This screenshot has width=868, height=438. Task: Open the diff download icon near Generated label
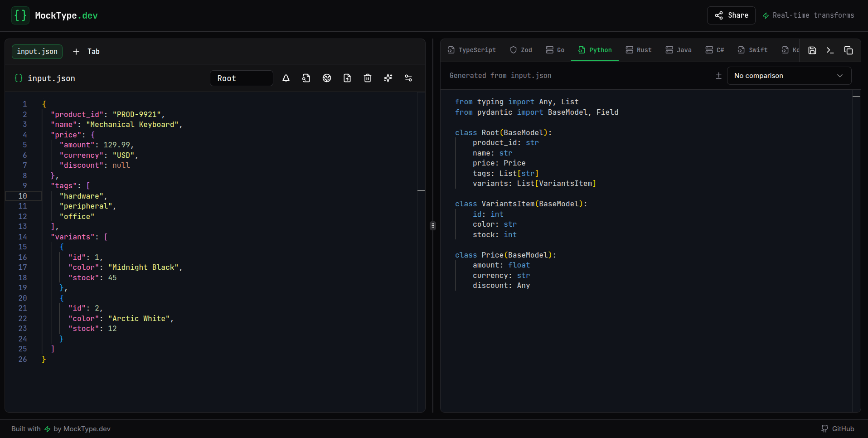coord(718,76)
